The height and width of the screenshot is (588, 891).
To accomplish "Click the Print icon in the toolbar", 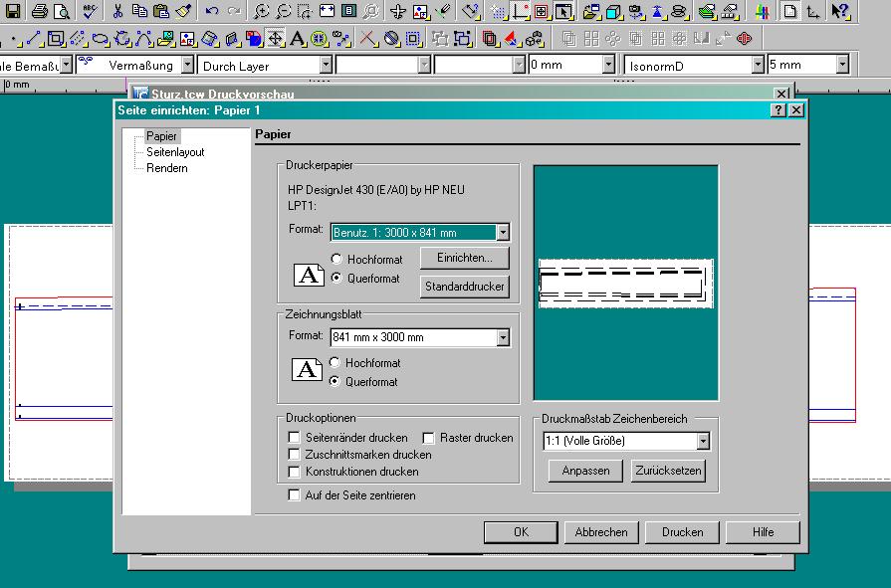I will point(39,10).
